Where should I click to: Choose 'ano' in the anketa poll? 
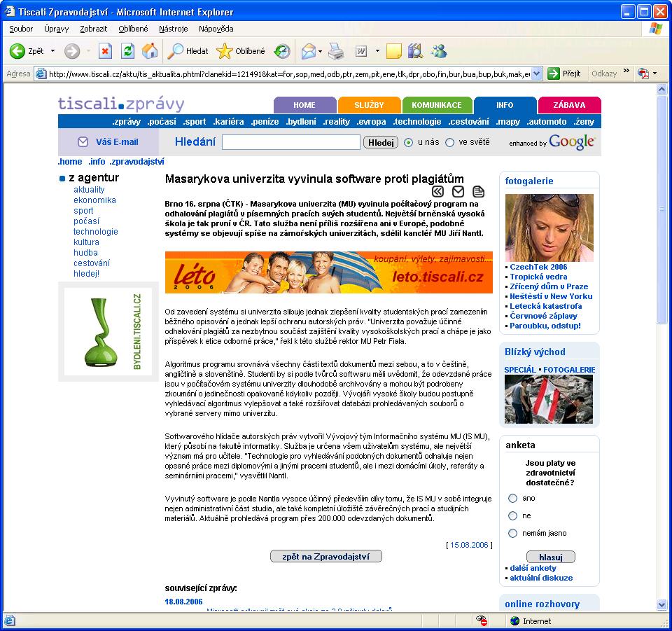coord(512,498)
